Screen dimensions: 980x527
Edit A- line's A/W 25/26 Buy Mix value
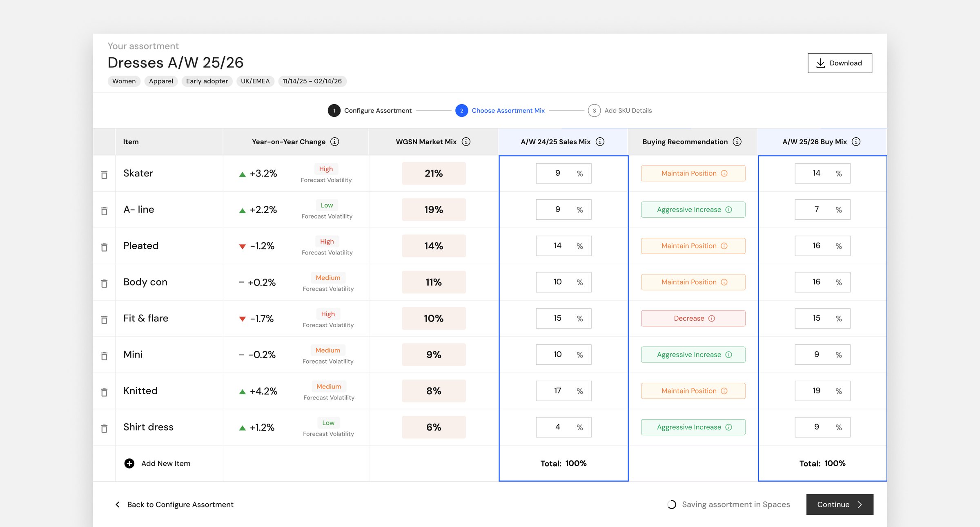point(822,210)
